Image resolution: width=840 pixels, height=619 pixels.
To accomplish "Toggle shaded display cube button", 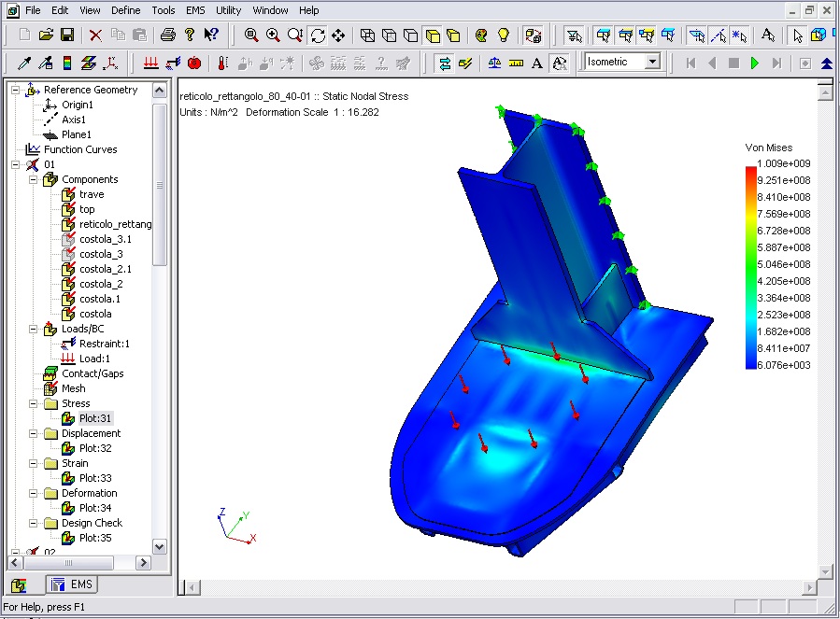I will (433, 35).
